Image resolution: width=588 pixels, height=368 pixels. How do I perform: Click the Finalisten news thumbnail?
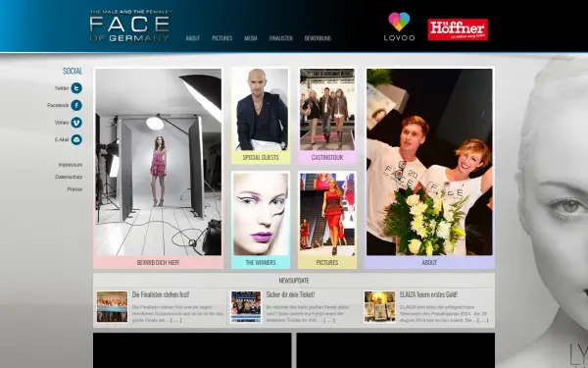click(x=112, y=307)
